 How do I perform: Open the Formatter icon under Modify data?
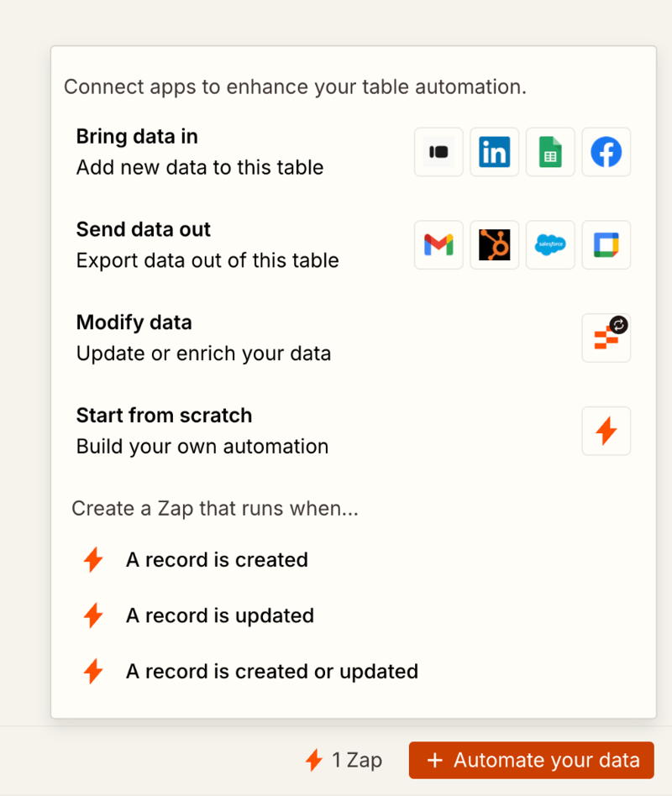coord(606,338)
